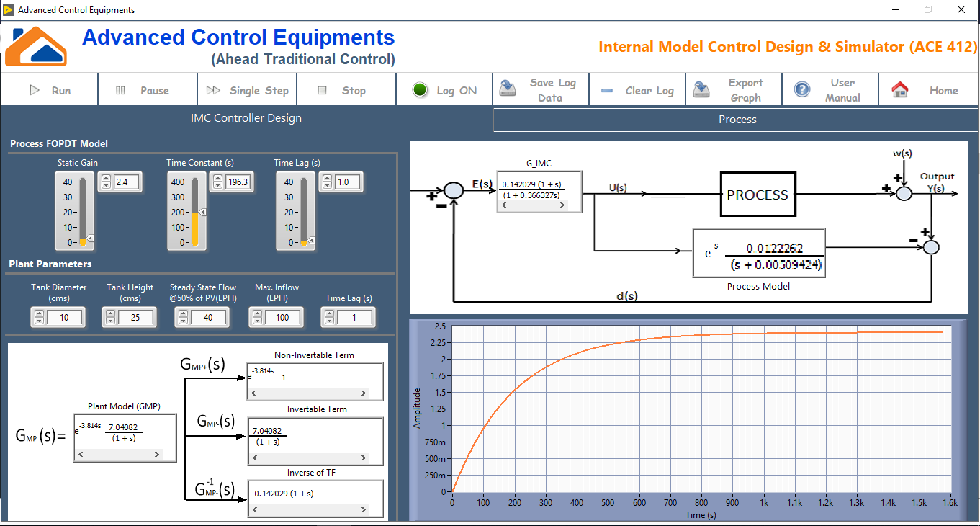Click the Process Model transfer function box
Screen dimensions: 980x526
click(x=759, y=253)
